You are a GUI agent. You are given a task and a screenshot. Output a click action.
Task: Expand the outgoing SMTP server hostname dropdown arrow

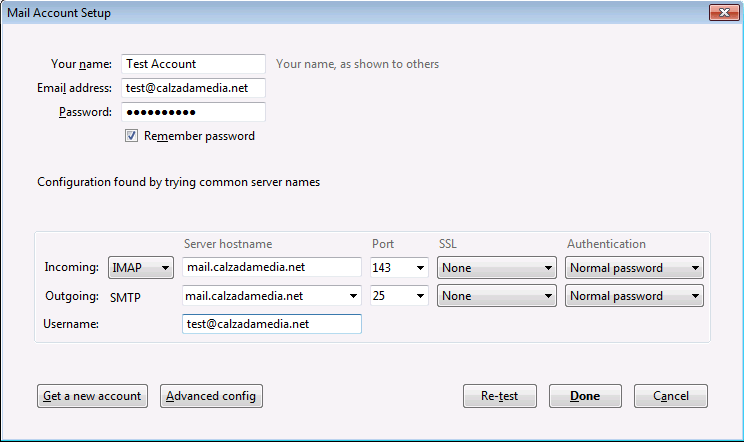(x=353, y=296)
